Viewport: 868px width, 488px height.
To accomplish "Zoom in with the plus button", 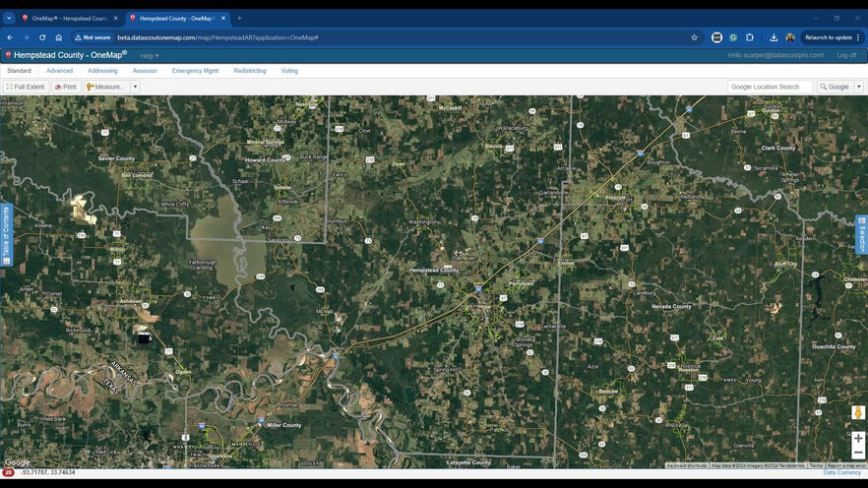I will (x=858, y=438).
